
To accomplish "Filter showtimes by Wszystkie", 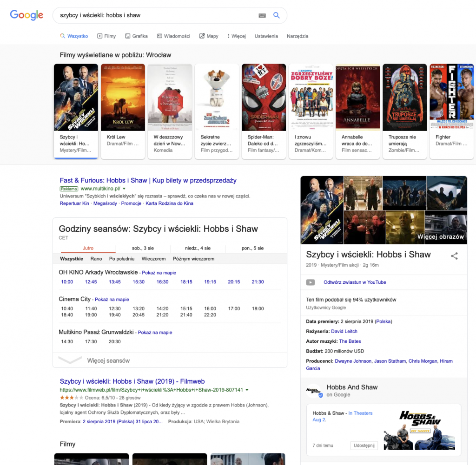I will [71, 259].
